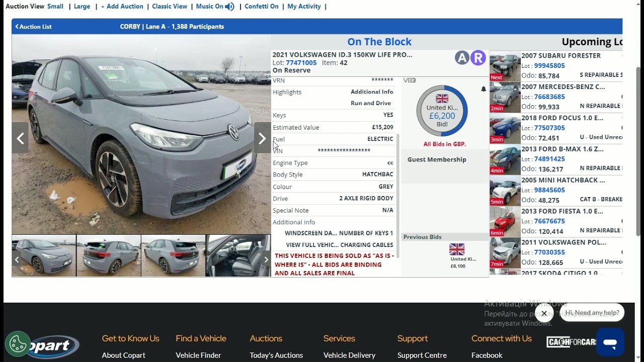Click the 2013 FORD B-MAX upcoming lot thumbnail
The width and height of the screenshot is (644, 362).
click(505, 159)
